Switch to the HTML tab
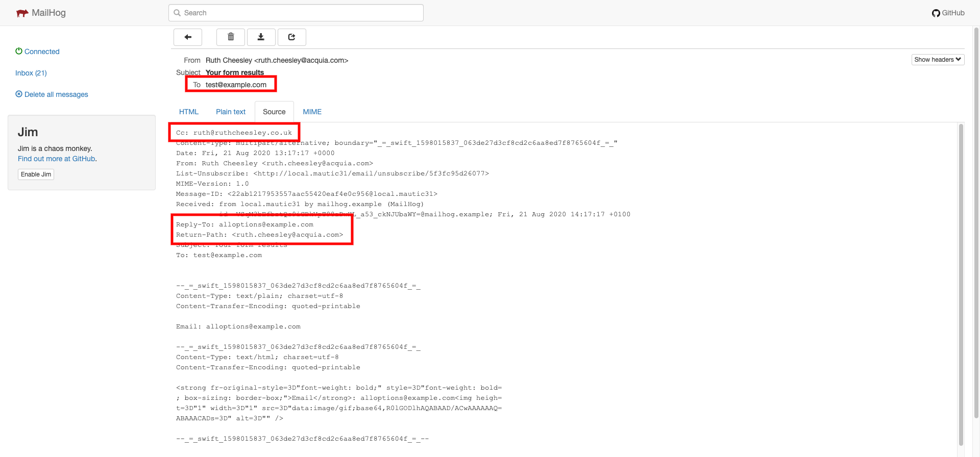The width and height of the screenshot is (980, 457). [189, 112]
